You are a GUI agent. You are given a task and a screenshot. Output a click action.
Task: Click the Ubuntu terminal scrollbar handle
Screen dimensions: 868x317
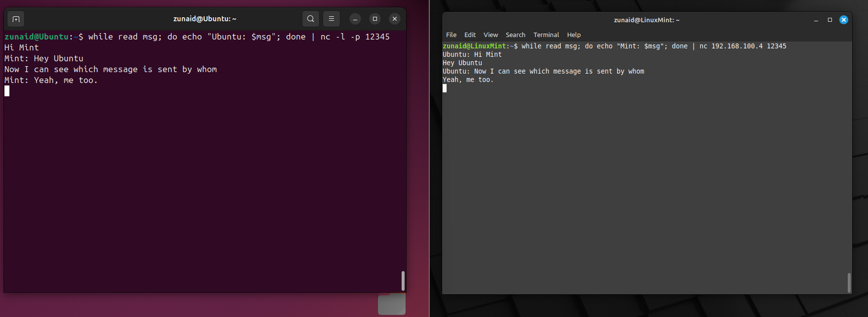(403, 281)
